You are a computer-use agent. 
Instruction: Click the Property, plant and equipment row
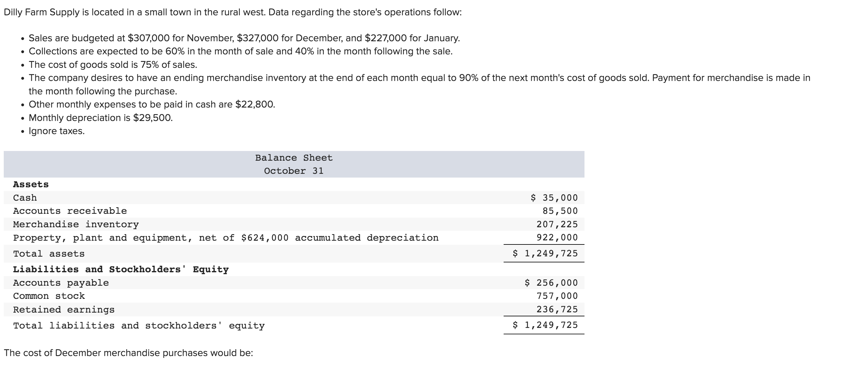coord(226,238)
